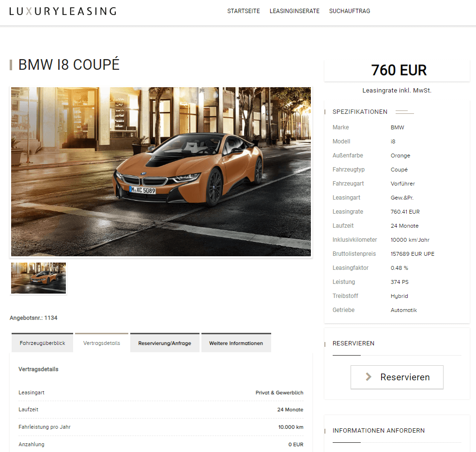
Task: Click the main BMW i8 photo
Action: (161, 171)
